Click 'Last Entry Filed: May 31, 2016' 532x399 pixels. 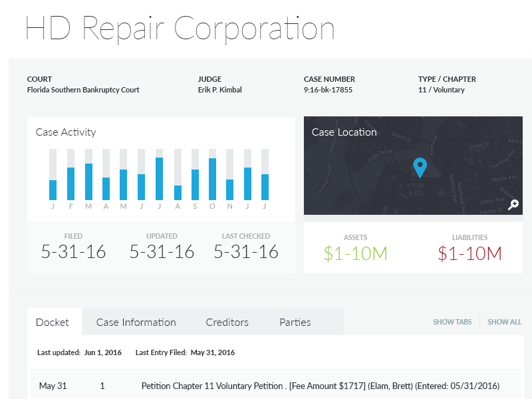click(185, 352)
